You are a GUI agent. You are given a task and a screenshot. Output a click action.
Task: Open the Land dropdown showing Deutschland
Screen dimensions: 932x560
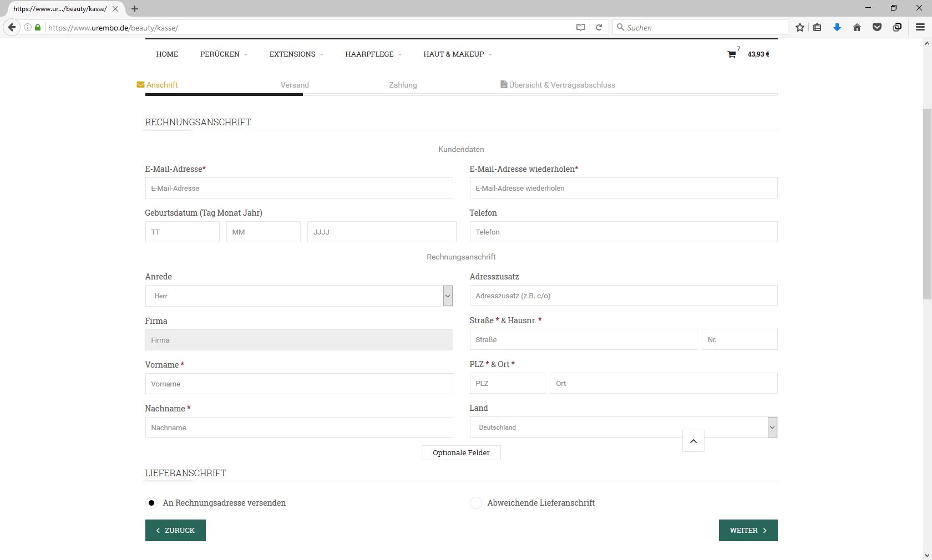624,427
